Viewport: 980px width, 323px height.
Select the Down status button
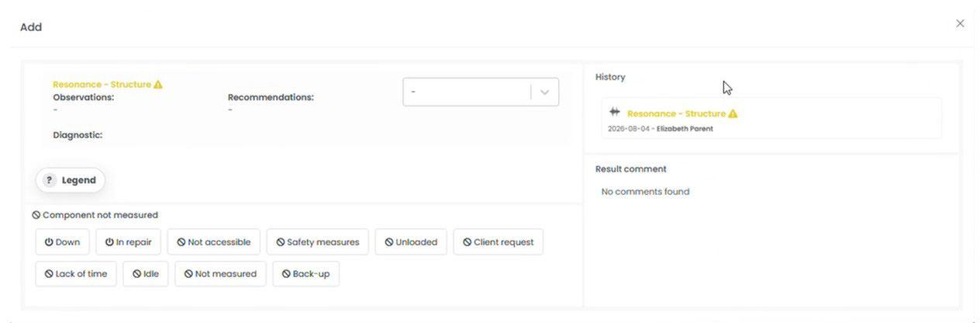[63, 242]
